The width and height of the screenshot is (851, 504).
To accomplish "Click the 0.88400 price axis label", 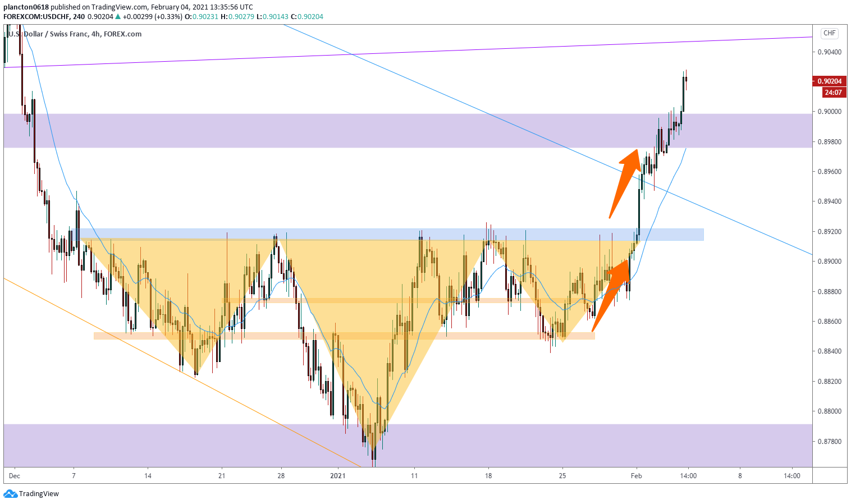I will 829,351.
